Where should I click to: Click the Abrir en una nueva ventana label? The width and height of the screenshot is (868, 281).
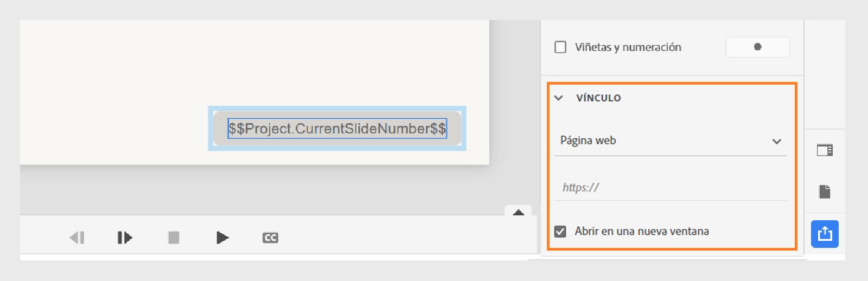(642, 232)
